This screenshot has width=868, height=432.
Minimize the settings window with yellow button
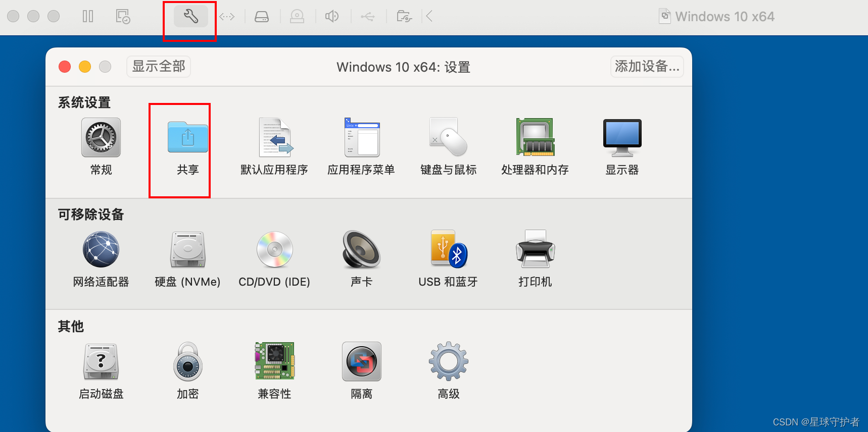tap(85, 67)
